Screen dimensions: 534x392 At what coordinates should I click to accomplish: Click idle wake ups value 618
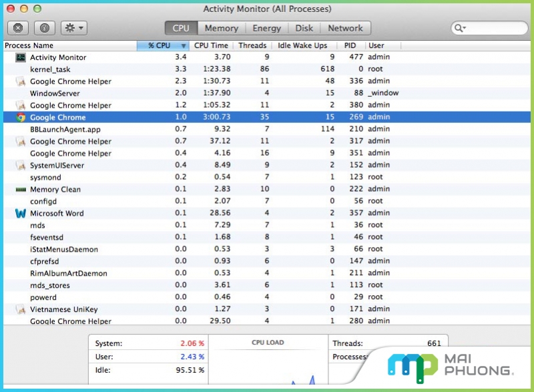coord(327,69)
